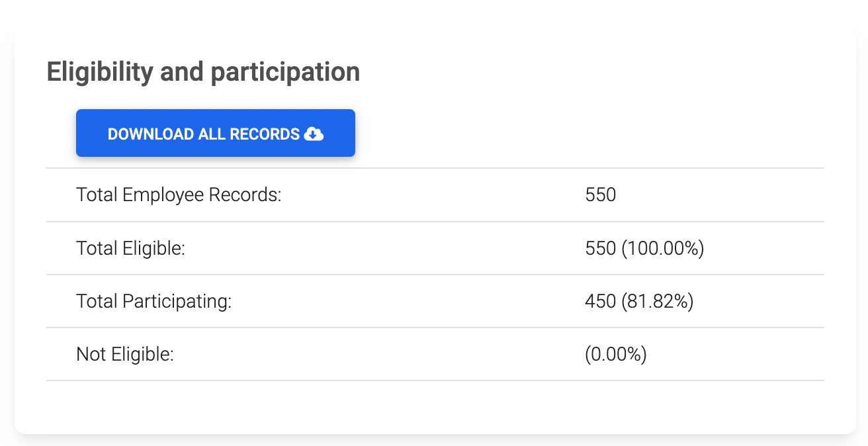Click the DOWNLOAD ALL RECORDS button
Screen dimensions: 868x446
[x=216, y=133]
